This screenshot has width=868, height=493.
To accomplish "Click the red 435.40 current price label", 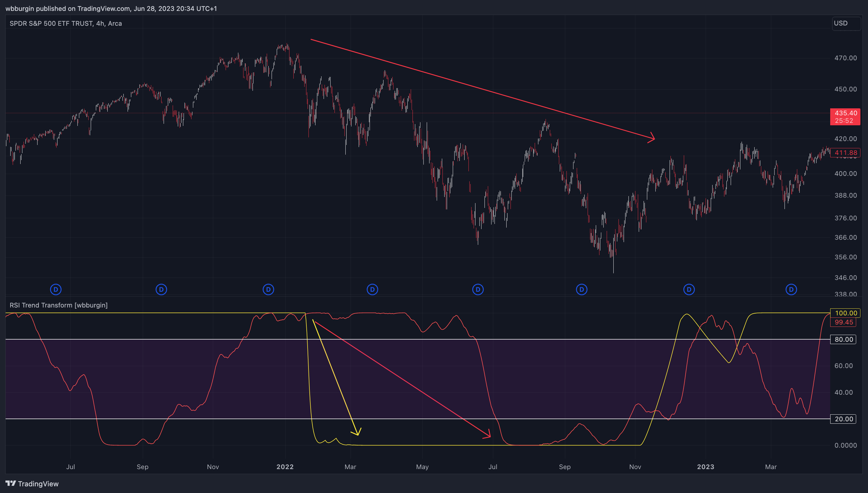I will coord(845,117).
